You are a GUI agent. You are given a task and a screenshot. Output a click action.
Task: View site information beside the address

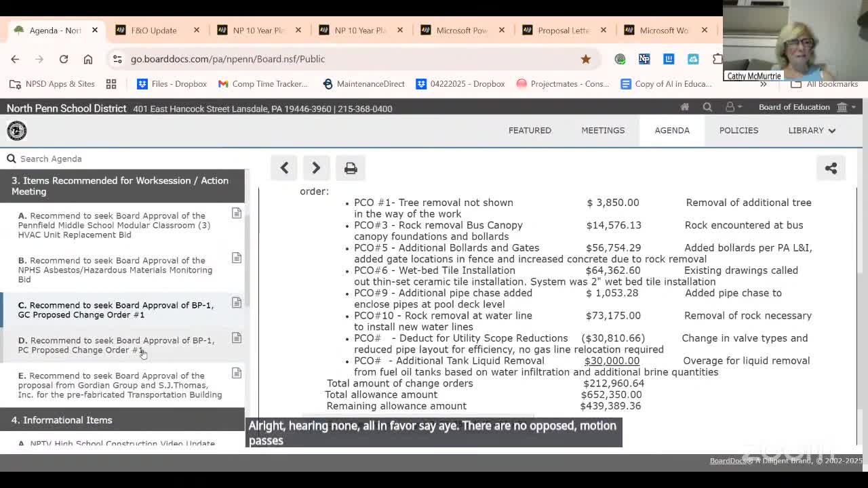117,59
